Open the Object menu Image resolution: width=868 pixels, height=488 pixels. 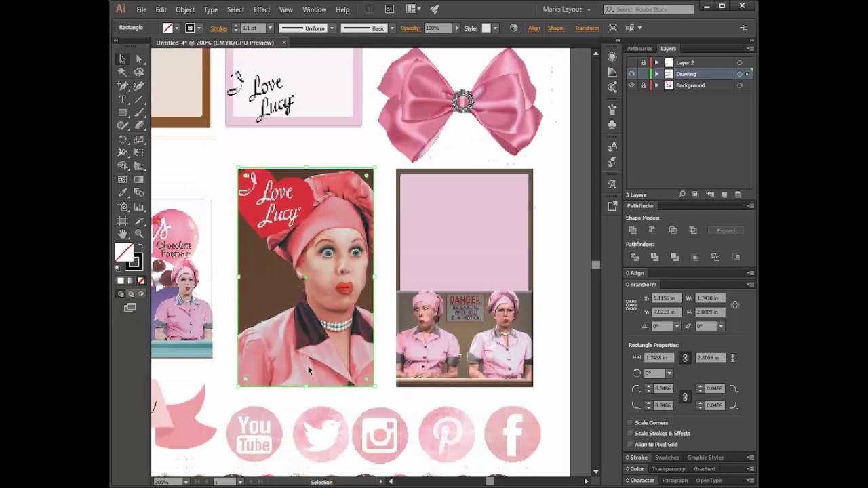pyautogui.click(x=185, y=9)
